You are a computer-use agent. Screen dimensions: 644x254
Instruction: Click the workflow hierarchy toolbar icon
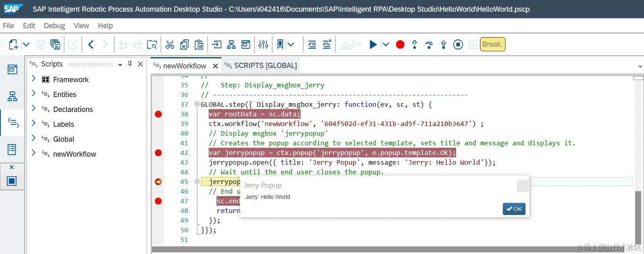pos(231,44)
